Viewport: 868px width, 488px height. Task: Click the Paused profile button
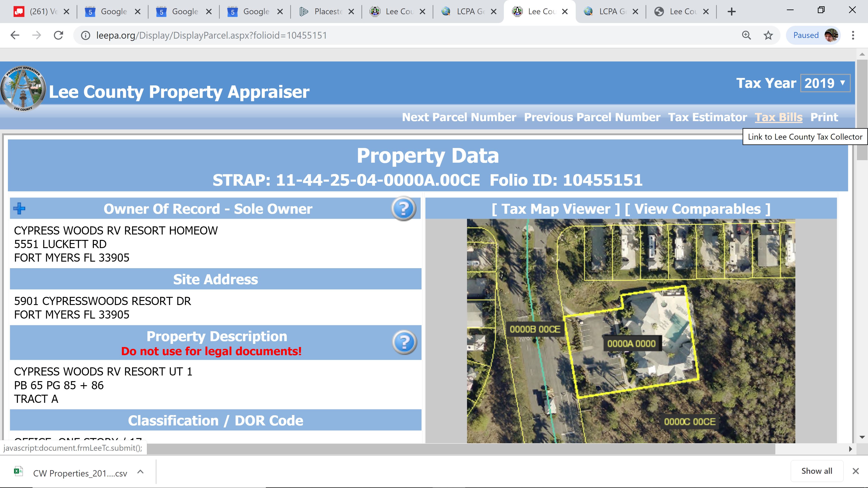tap(814, 35)
